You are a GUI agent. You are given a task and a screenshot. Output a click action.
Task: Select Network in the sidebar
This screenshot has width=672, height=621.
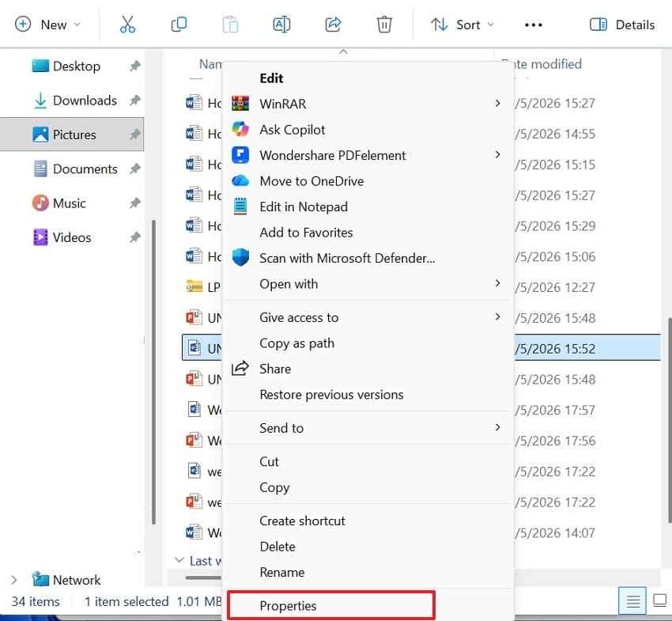click(x=66, y=580)
